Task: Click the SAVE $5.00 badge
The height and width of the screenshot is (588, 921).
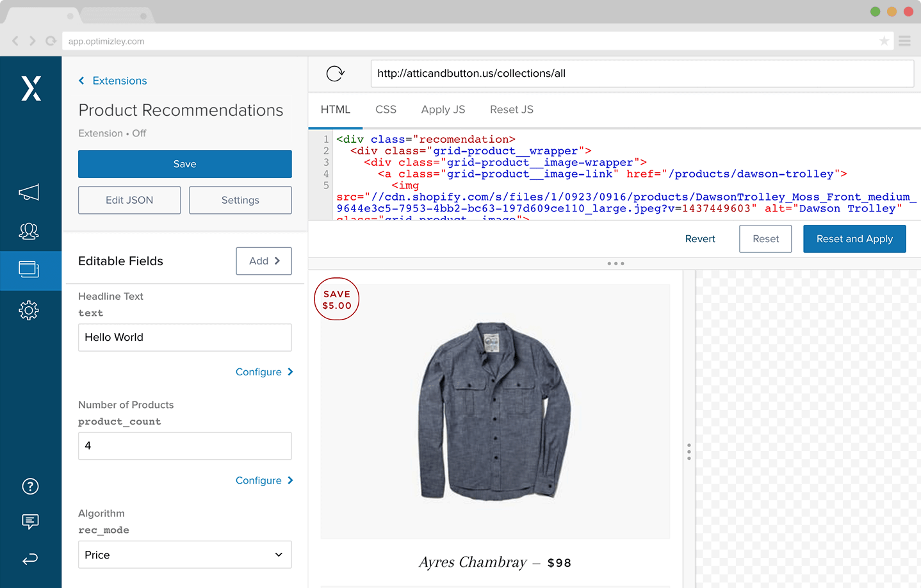Action: click(x=337, y=299)
